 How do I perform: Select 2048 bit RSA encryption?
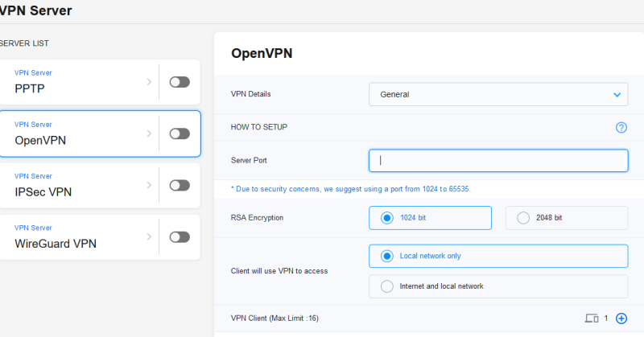567,218
